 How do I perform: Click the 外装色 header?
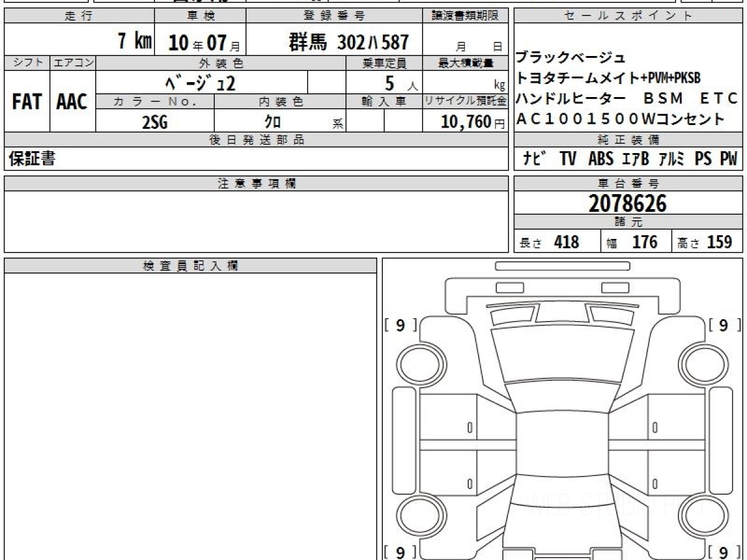[x=221, y=63]
